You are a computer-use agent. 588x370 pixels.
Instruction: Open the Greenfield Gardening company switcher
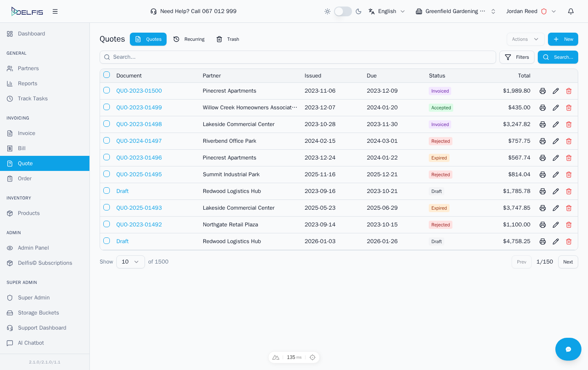coord(455,11)
